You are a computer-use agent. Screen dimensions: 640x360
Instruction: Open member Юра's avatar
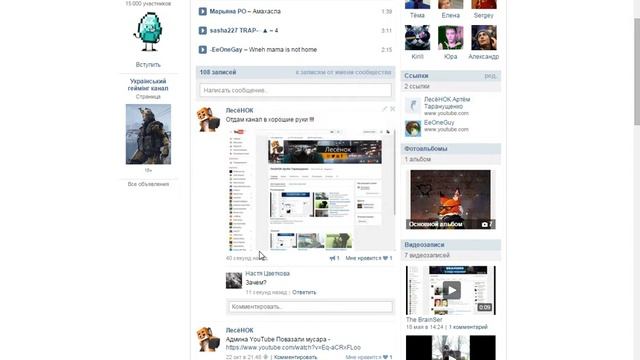point(451,38)
